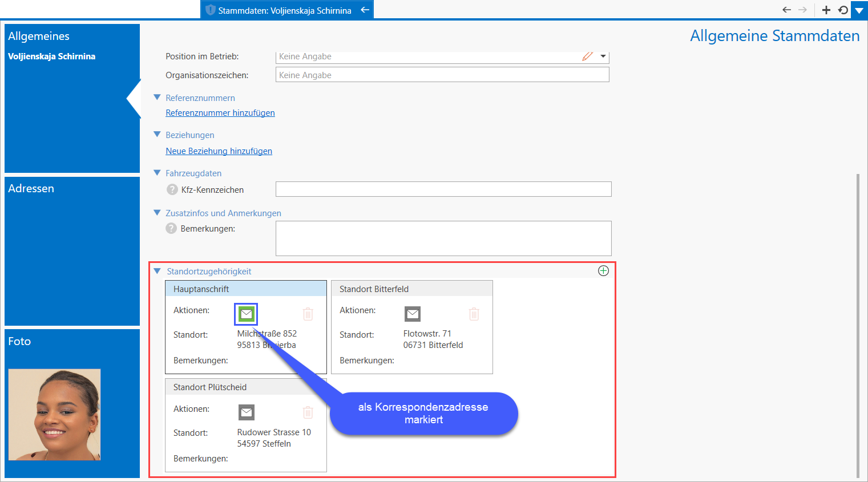The width and height of the screenshot is (868, 482).
Task: Click help icon next to Kfz-Kennzeichen
Action: tap(172, 189)
